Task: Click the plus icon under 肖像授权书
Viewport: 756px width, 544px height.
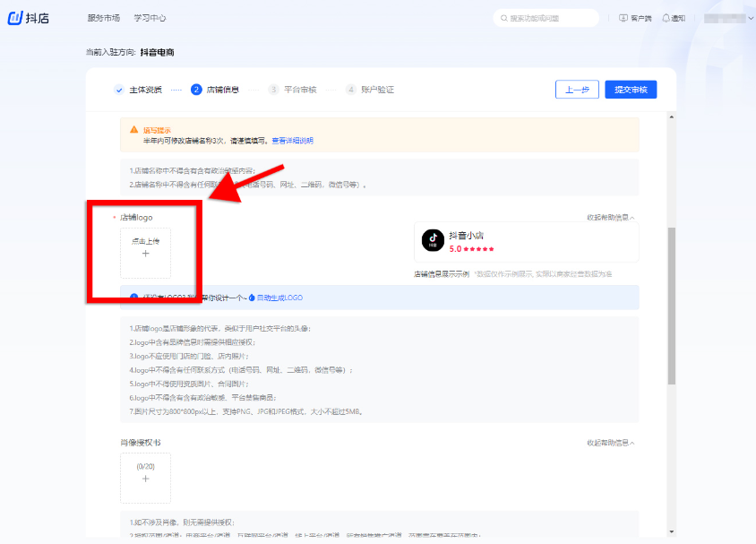Action: (x=145, y=479)
